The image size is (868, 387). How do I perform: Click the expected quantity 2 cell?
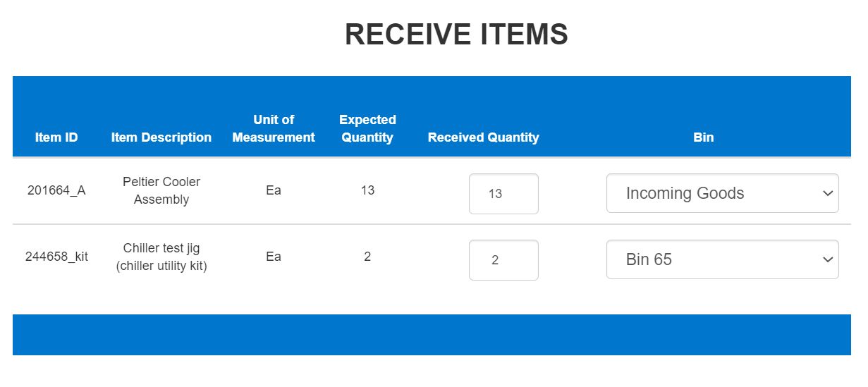pyautogui.click(x=367, y=256)
